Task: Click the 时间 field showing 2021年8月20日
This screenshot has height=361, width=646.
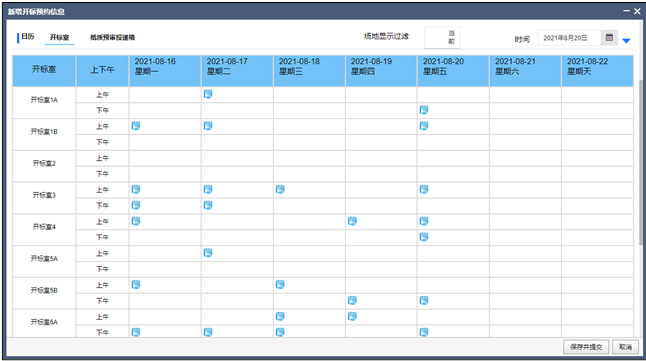Action: coord(569,38)
